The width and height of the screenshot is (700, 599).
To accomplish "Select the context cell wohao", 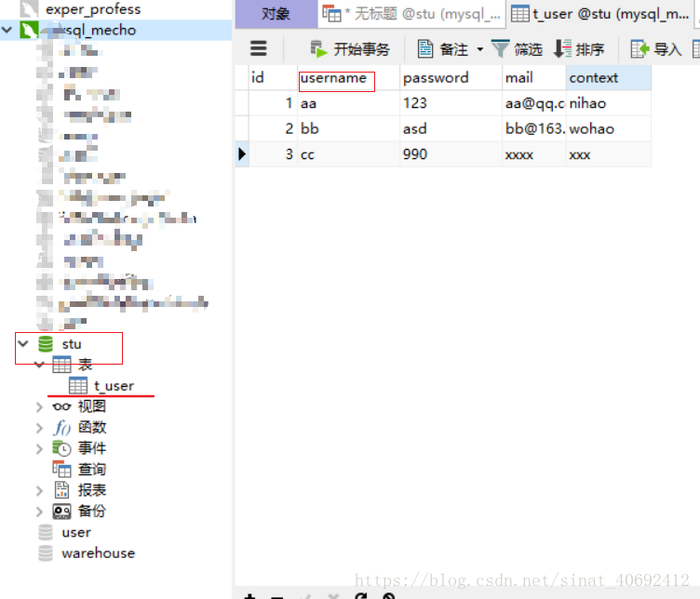I will point(609,129).
